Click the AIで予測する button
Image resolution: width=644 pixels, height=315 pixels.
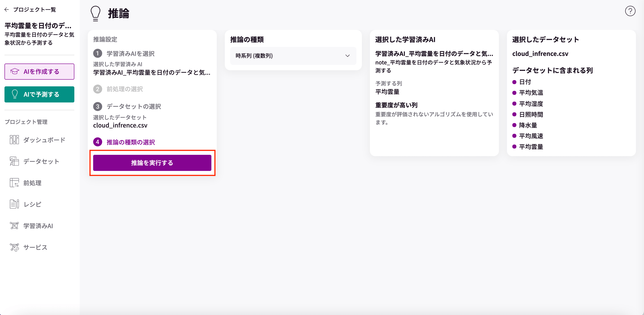pos(39,94)
